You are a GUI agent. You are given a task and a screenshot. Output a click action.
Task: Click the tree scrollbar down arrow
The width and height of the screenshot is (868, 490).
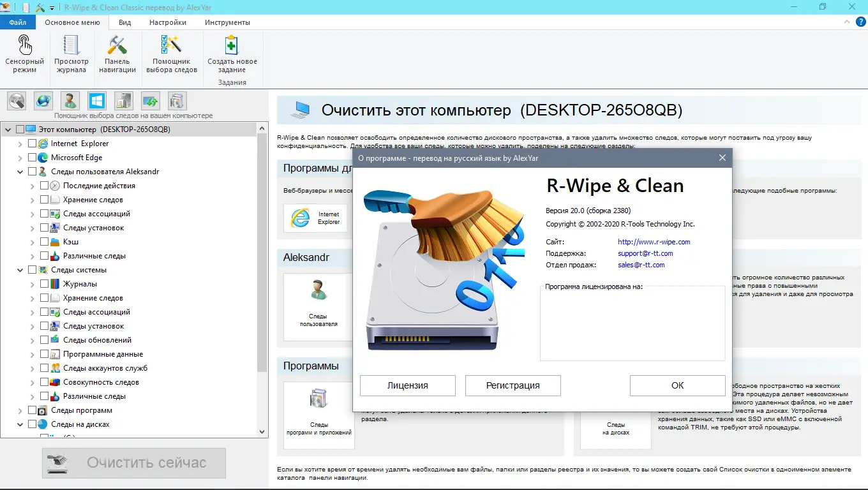(262, 432)
